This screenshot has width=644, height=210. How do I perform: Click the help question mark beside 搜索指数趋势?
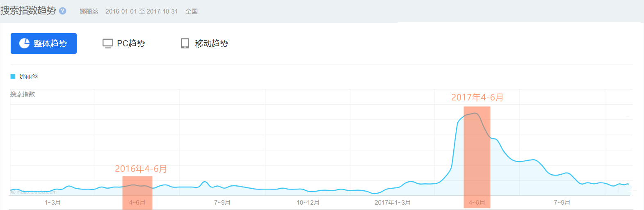click(x=62, y=11)
